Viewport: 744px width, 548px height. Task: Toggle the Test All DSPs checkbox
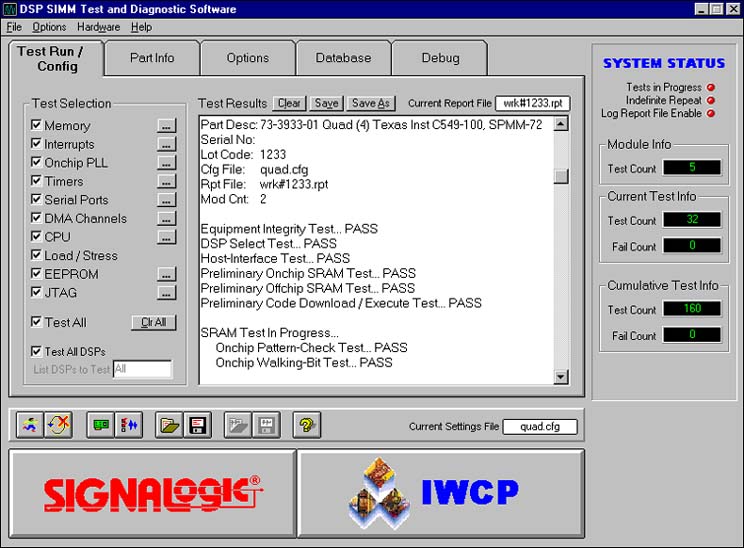point(36,351)
